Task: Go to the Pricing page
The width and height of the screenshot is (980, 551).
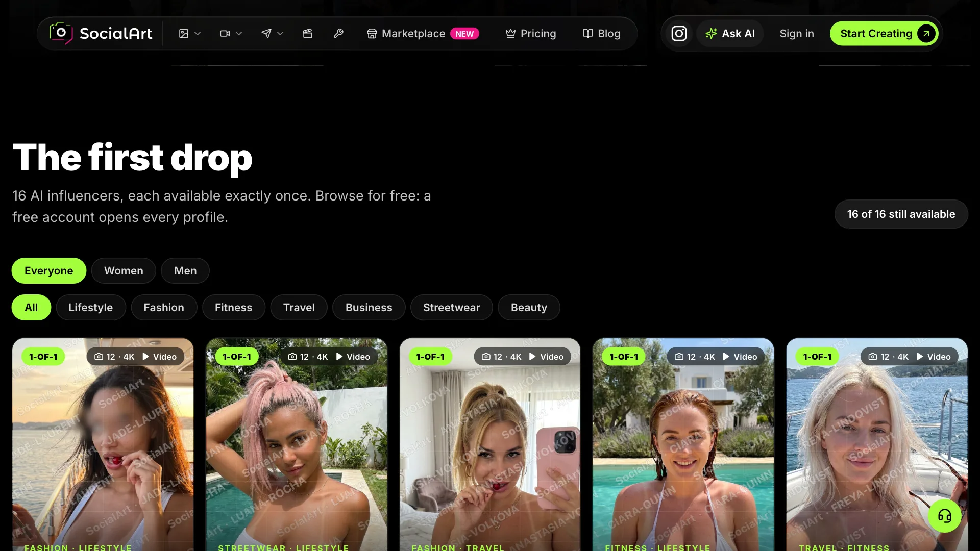Action: (x=530, y=34)
